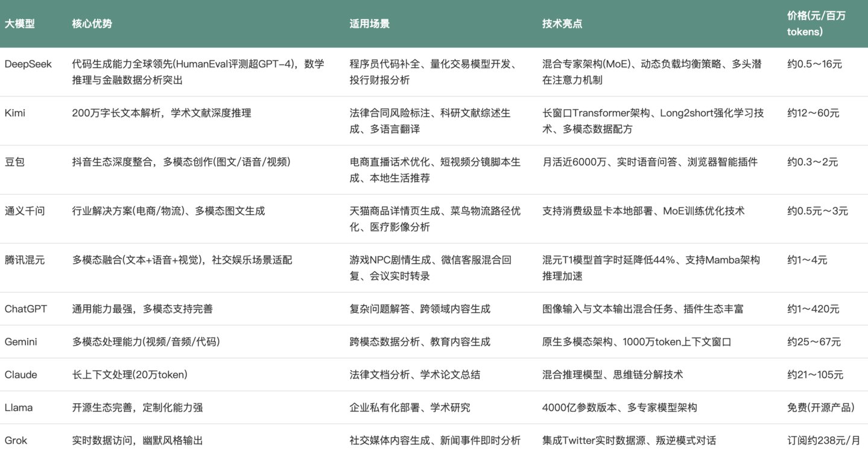This screenshot has height=455, width=868.
Task: Click the 约1～420元 price cell
Action: [813, 309]
